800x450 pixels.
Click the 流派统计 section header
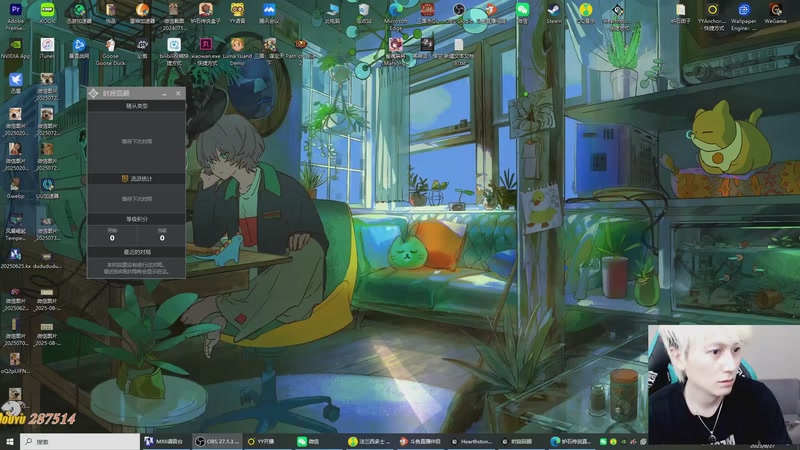(136, 179)
